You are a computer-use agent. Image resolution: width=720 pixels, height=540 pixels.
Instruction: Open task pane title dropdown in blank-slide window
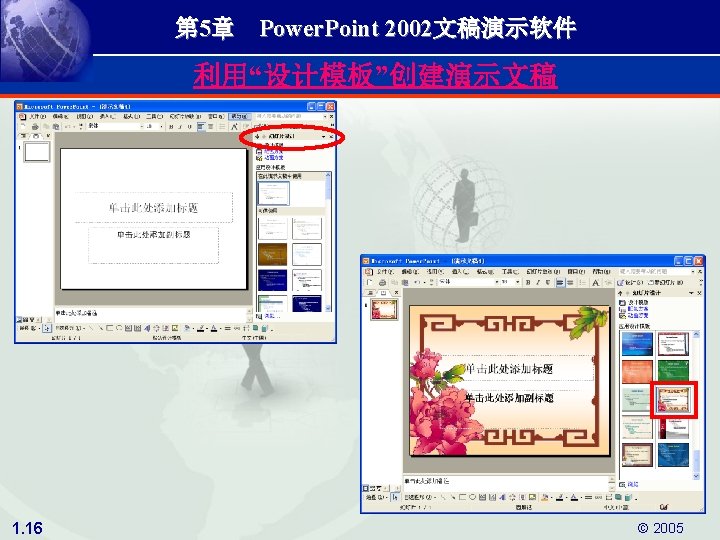pyautogui.click(x=324, y=136)
